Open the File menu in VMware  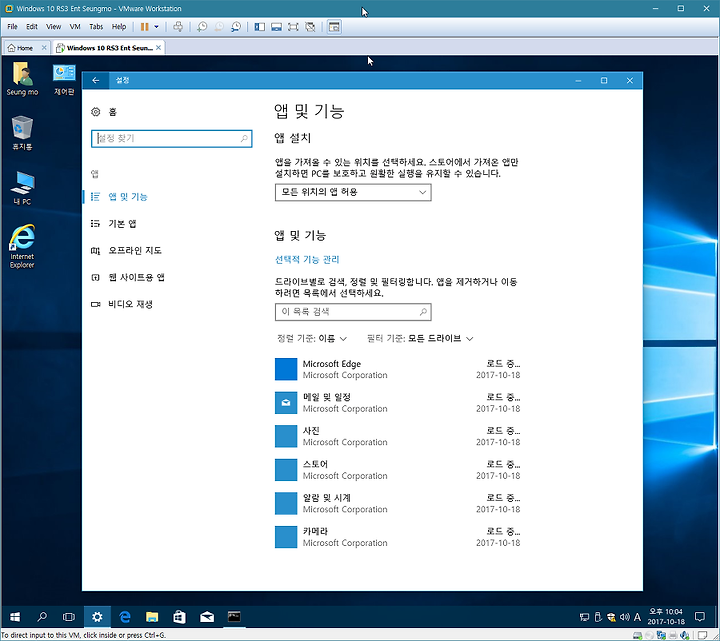(x=12, y=27)
